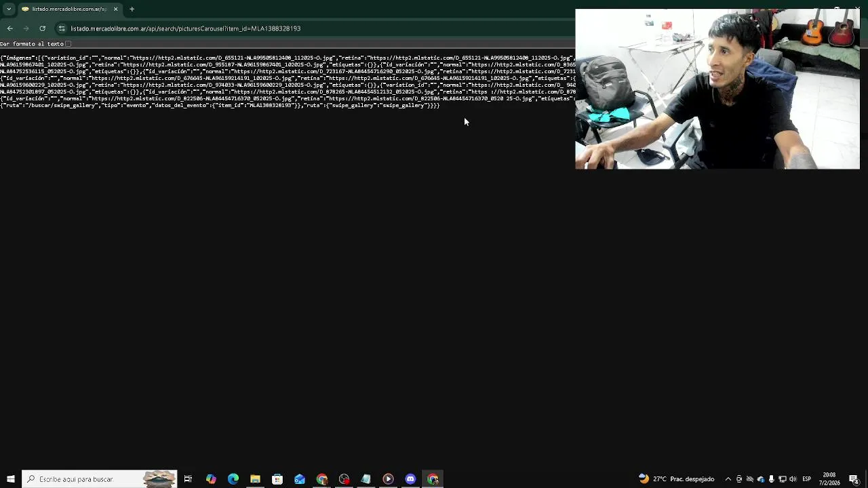Open the weather widget showing 27°C
Image resolution: width=868 pixels, height=488 pixels.
[x=676, y=479]
